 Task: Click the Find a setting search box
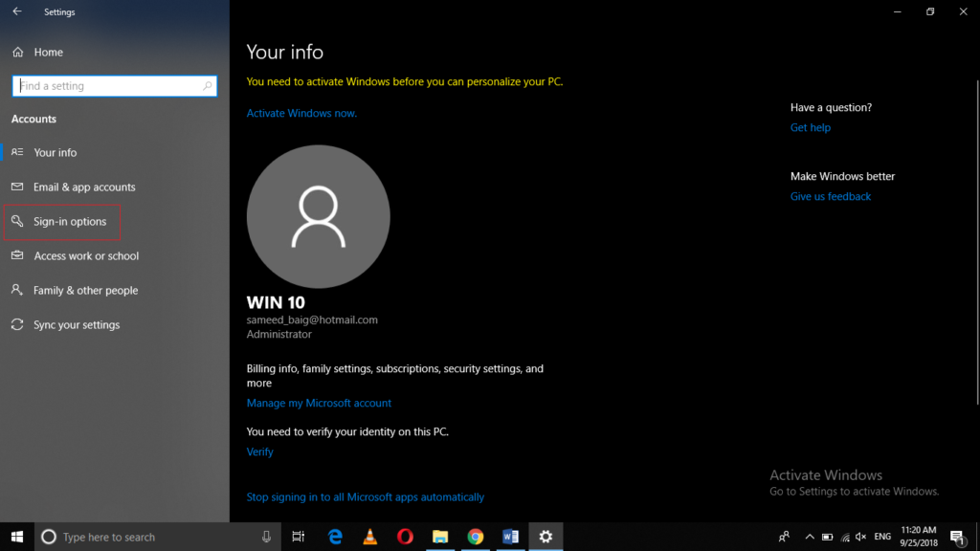(114, 85)
